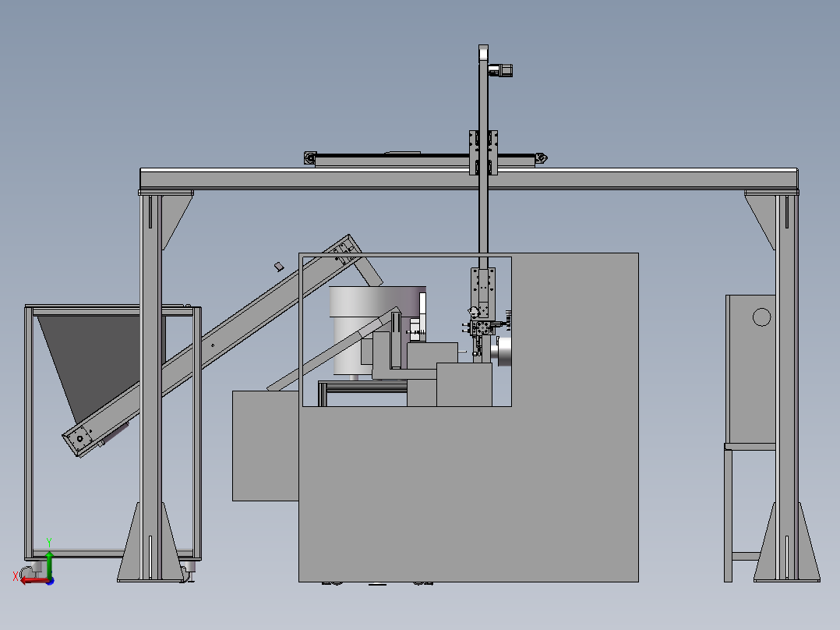
Task: Click the red X axis label of the triad
Action: [15, 576]
